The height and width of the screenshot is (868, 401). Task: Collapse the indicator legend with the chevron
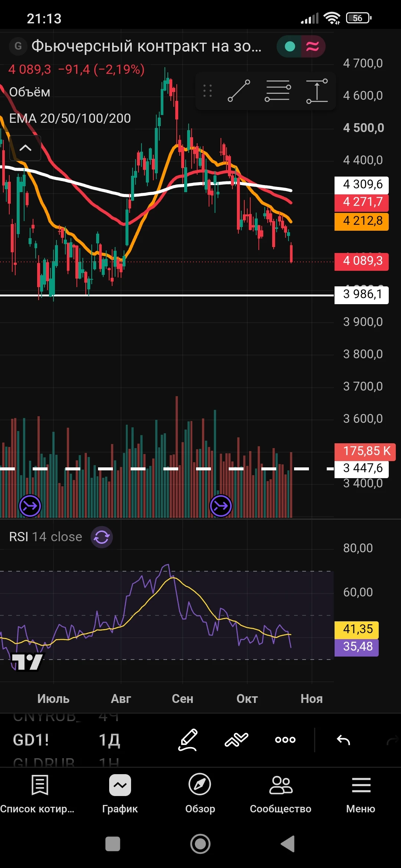pos(25,148)
